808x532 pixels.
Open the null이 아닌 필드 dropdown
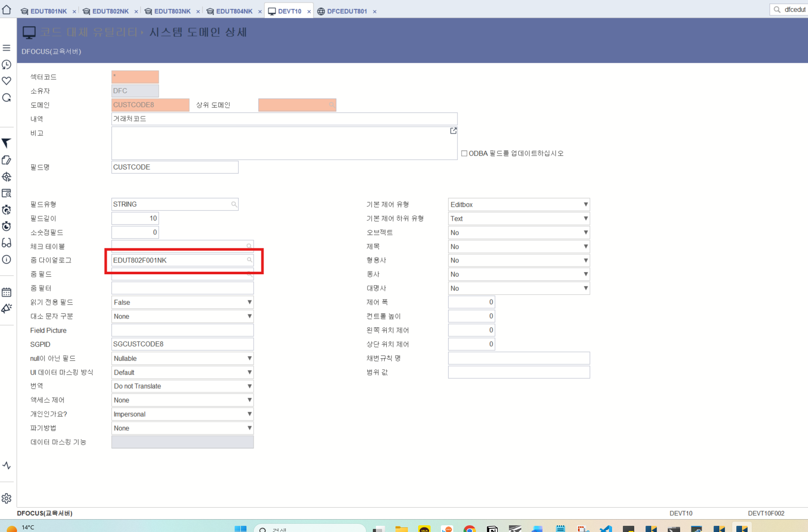(183, 358)
